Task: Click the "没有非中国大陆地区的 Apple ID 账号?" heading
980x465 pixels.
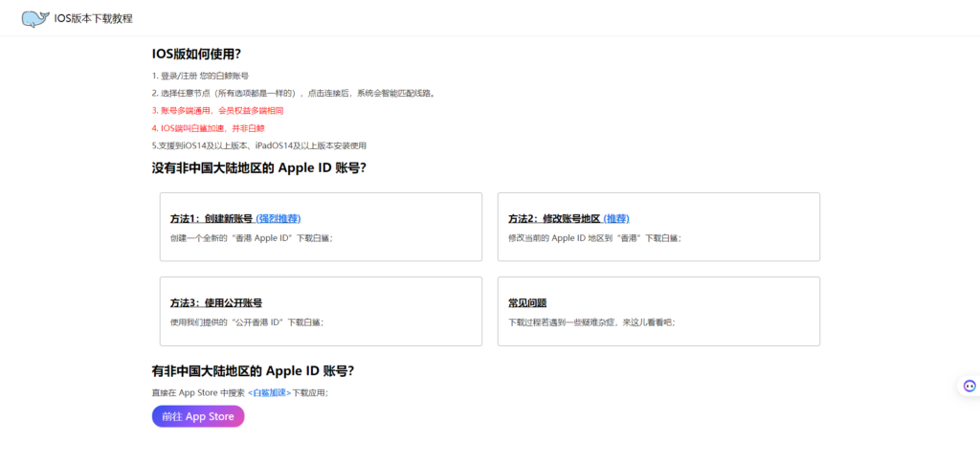Action: 258,167
